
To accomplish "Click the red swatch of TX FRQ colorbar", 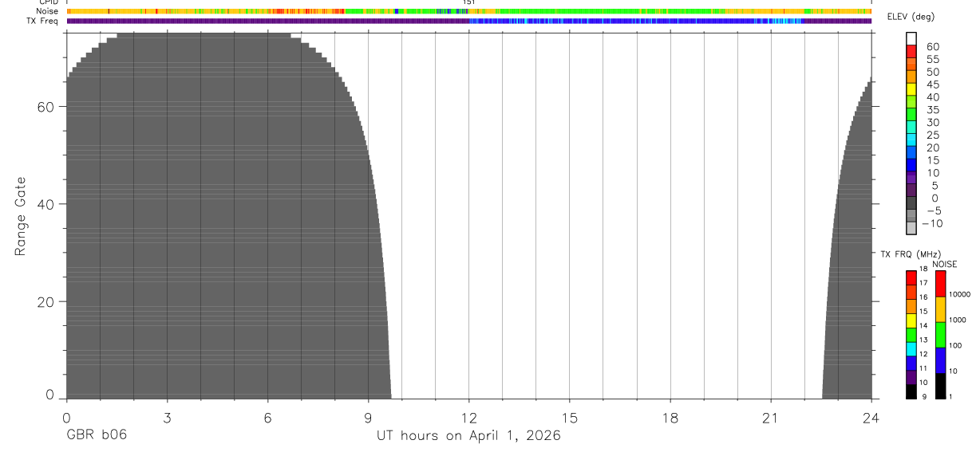I will (911, 277).
